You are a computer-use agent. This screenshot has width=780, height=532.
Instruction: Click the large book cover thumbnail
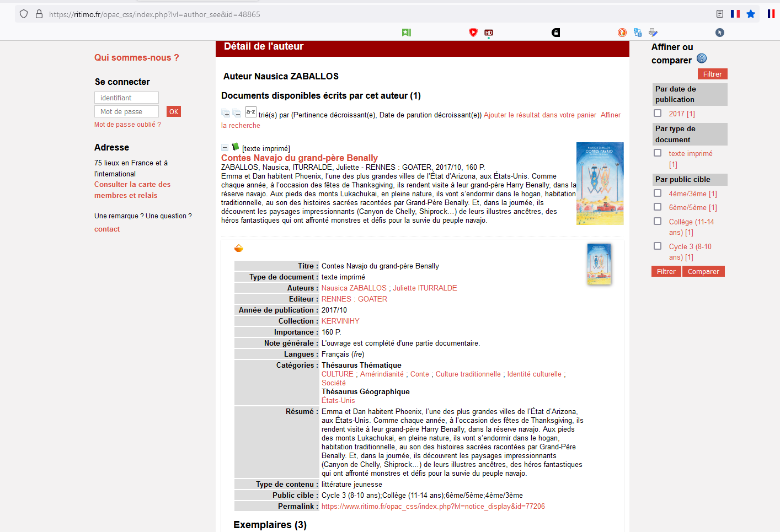point(600,184)
